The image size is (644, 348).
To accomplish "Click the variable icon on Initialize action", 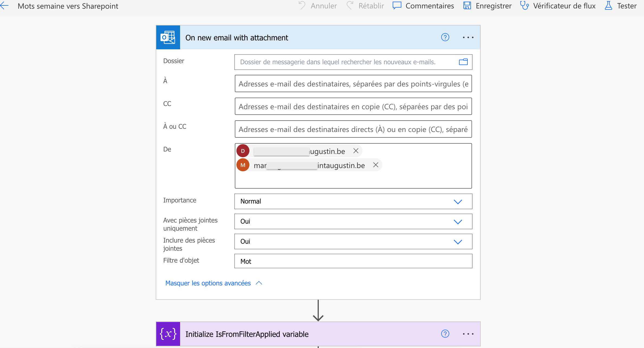I will coord(168,334).
